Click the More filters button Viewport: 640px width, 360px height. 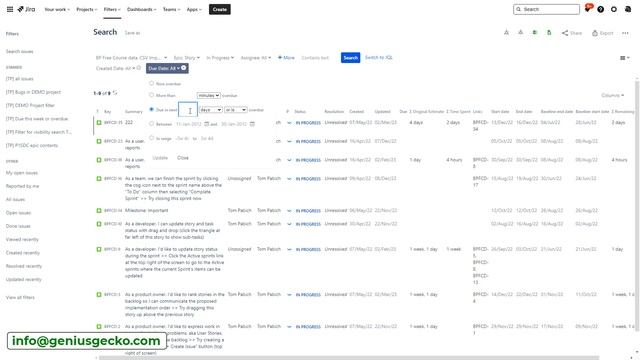[x=286, y=58]
